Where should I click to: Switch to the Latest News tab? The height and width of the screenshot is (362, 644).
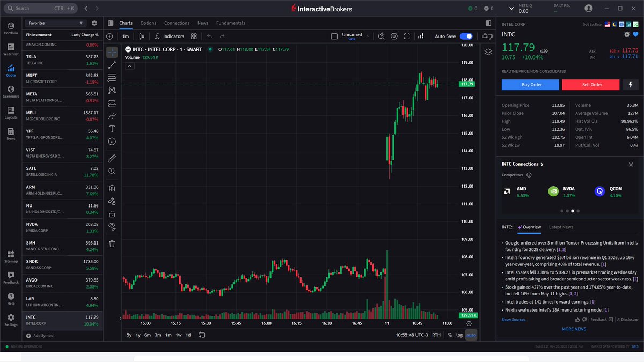(561, 227)
